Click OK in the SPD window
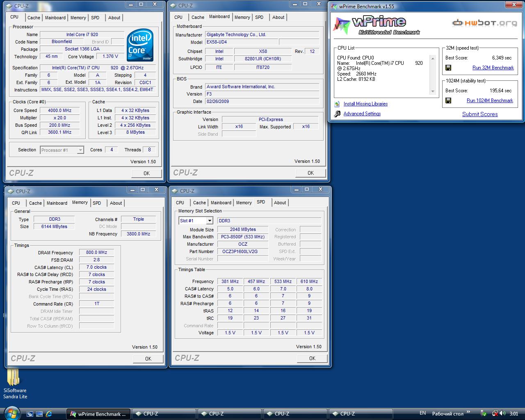Screen dimensions: 525x420 (x=312, y=358)
